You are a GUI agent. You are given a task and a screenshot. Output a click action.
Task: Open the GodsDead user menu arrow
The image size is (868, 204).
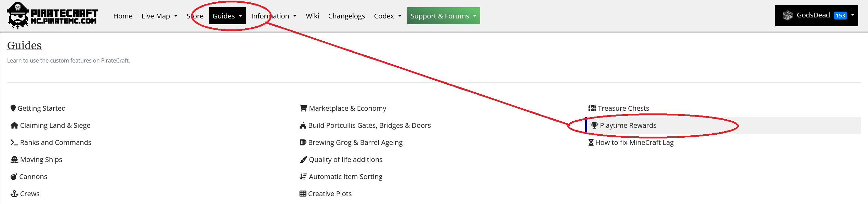pos(853,15)
